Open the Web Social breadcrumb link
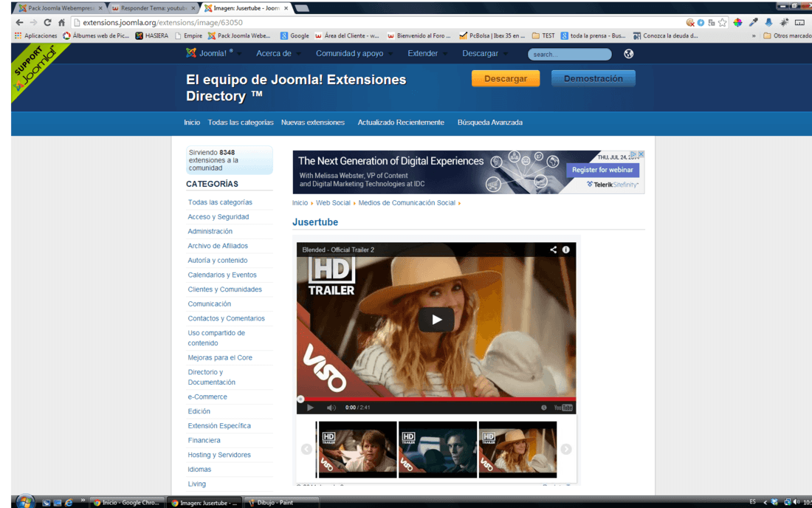 coord(333,203)
